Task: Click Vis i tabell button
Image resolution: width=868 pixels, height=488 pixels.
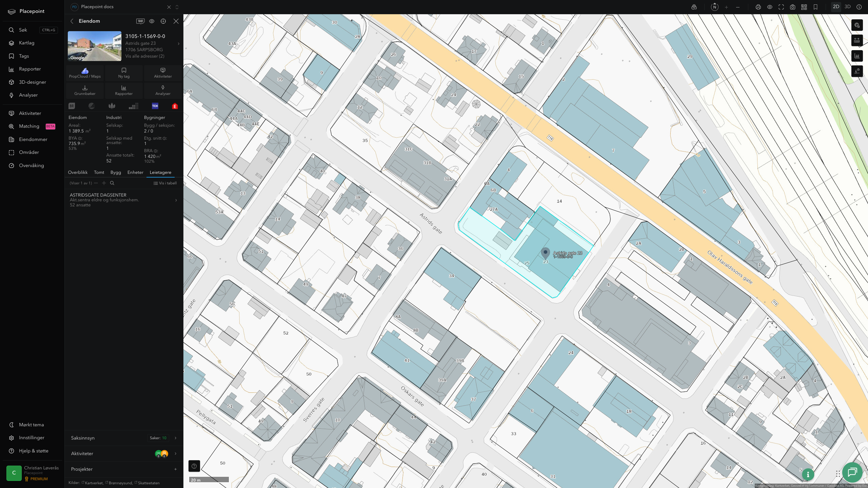Action: coord(165,183)
